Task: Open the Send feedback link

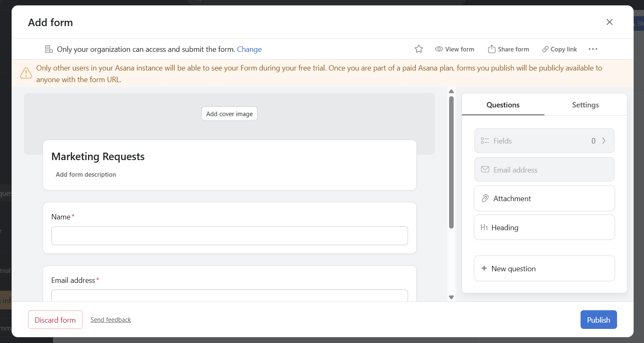Action: [x=110, y=319]
